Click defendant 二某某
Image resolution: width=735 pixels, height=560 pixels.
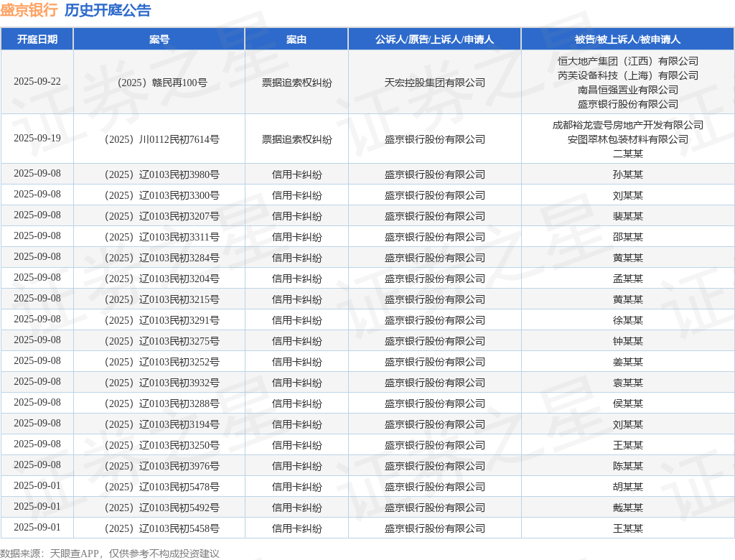coord(627,154)
